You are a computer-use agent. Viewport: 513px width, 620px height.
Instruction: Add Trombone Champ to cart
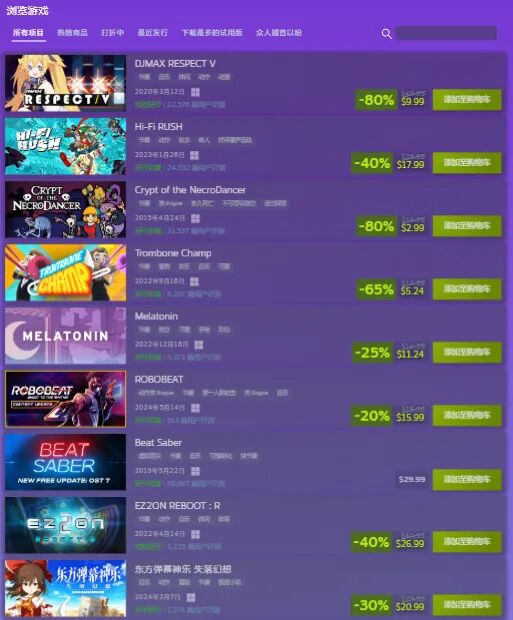[467, 289]
